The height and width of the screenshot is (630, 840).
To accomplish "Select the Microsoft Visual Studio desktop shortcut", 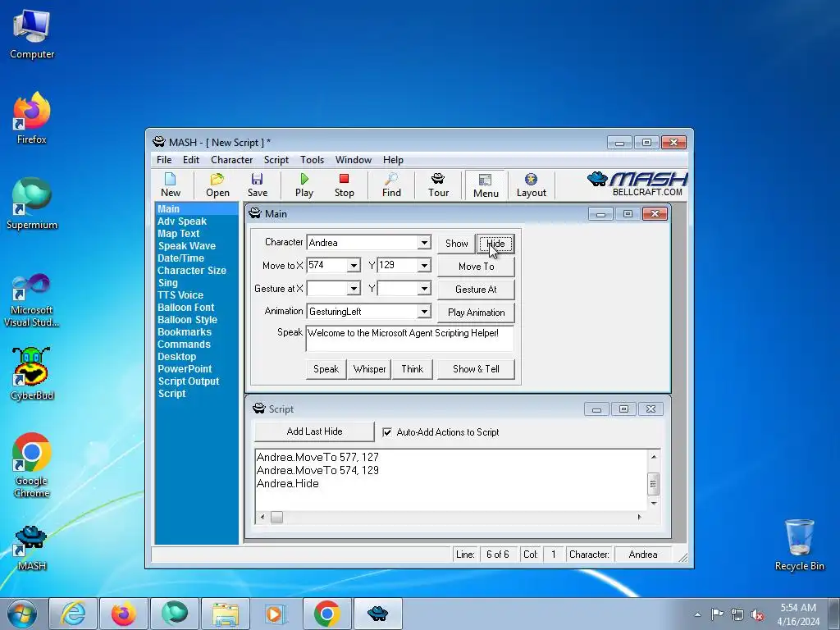I will (32, 301).
